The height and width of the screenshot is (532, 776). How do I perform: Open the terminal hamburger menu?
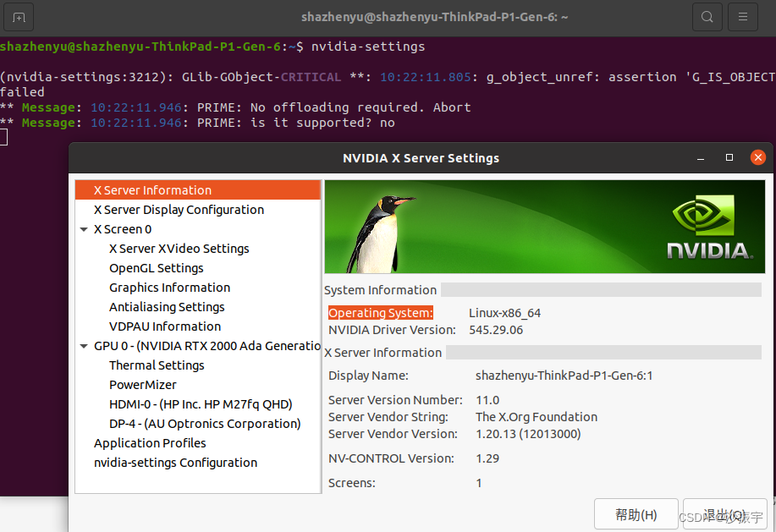(x=743, y=17)
